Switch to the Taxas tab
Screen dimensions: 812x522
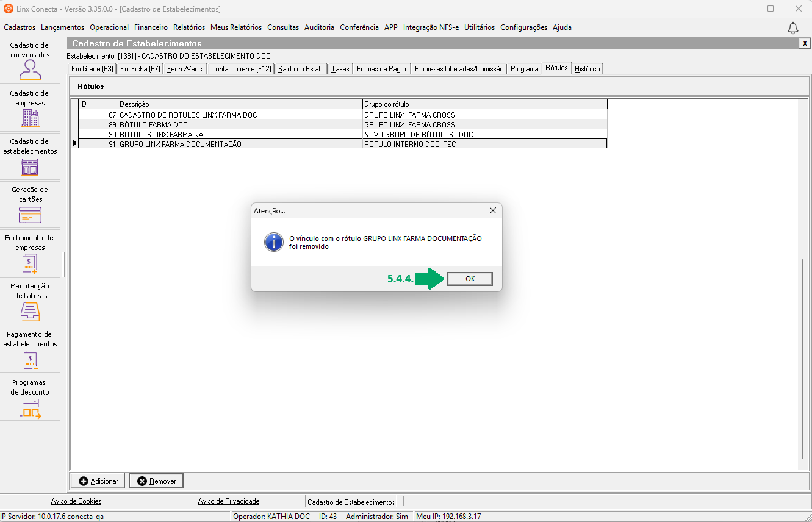(x=340, y=69)
